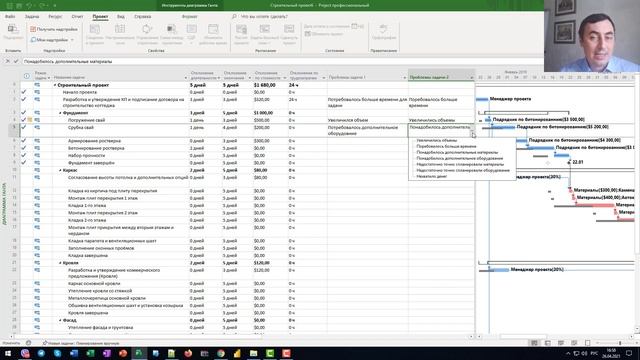Viewport: 640px width, 360px height.
Task: Select 'Недостаточно точно спланировали материалы' list option
Action: pos(460,164)
